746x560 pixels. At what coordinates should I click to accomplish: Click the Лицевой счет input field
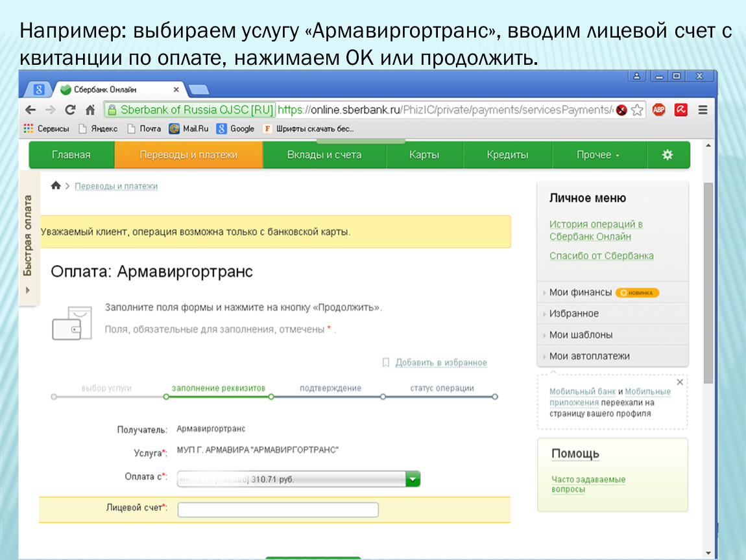278,509
